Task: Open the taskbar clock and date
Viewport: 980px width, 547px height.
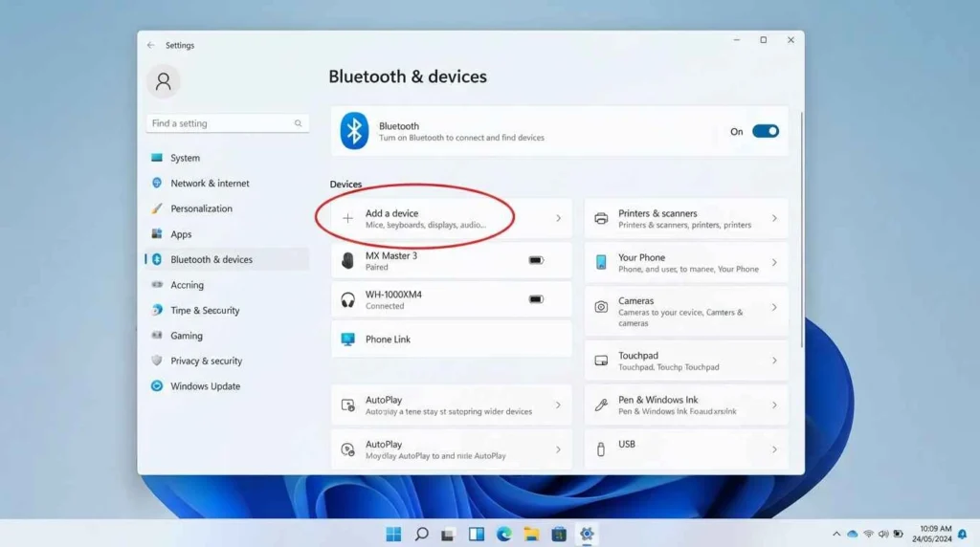Action: click(x=932, y=534)
